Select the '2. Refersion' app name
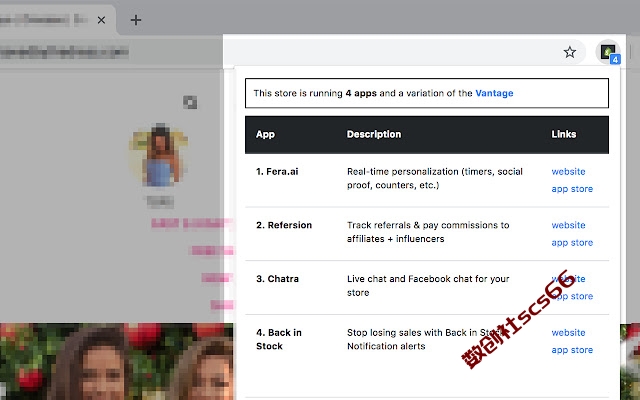Screen dimensions: 640x400 [284, 225]
